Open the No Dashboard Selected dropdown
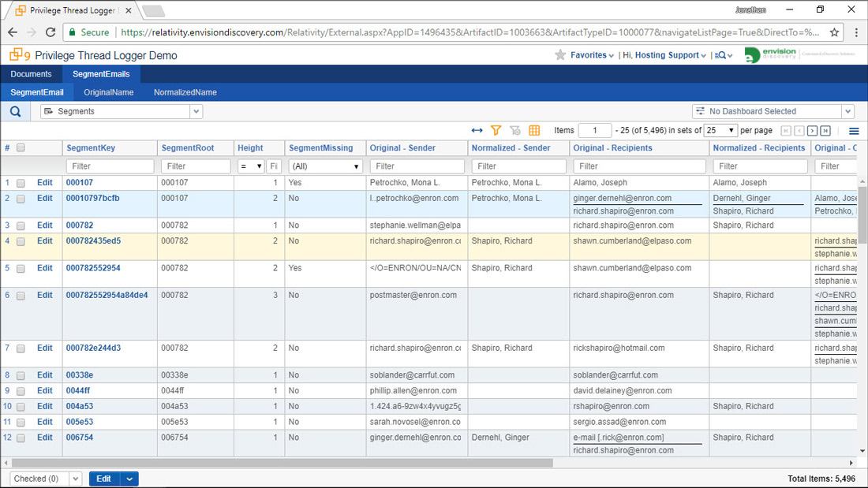This screenshot has height=488, width=868. tap(847, 111)
